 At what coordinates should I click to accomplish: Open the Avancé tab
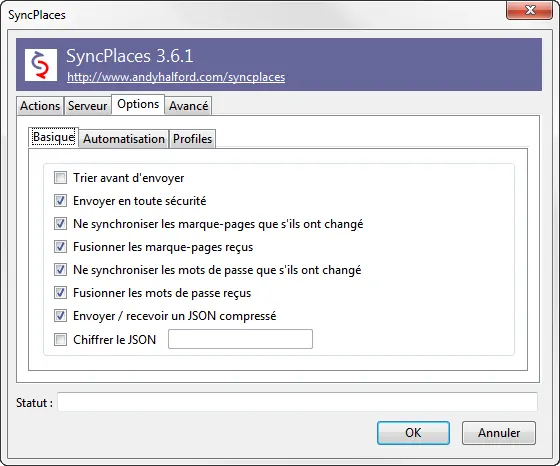(x=189, y=106)
